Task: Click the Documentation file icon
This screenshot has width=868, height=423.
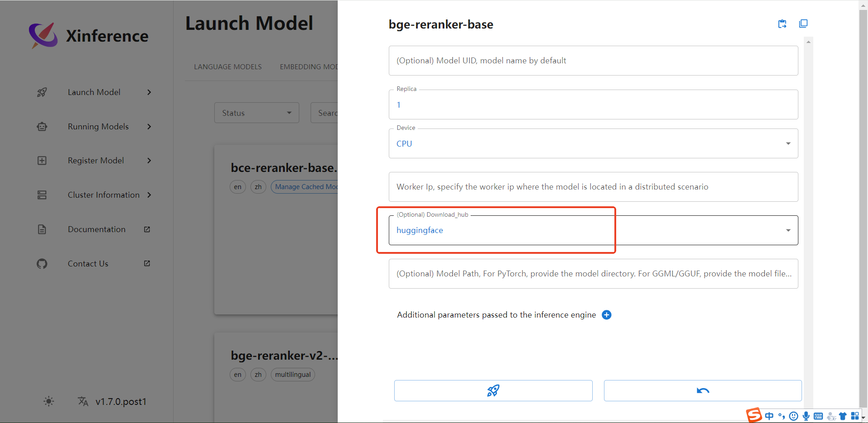Action: pyautogui.click(x=42, y=229)
